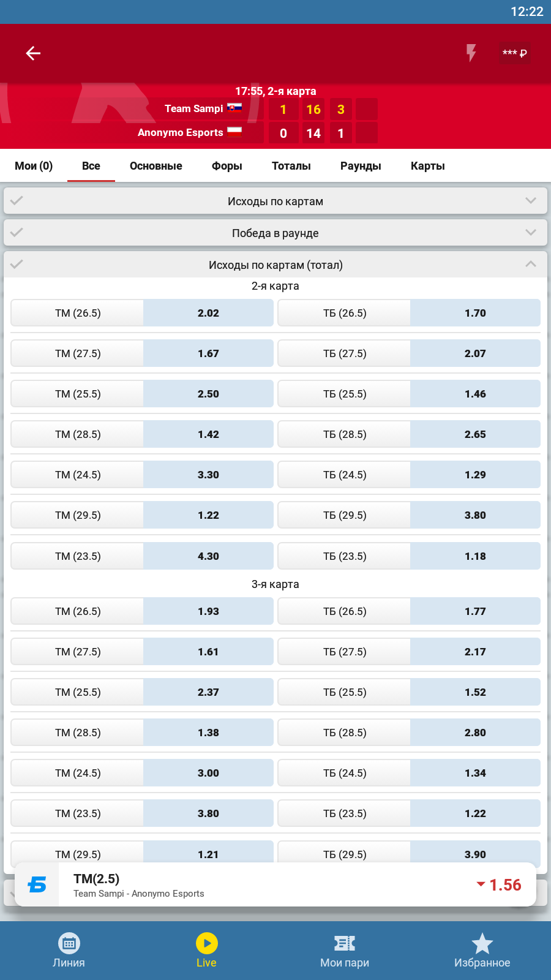Image resolution: width=551 pixels, height=980 pixels.
Task: Tap the blue bet slip logo icon
Action: pos(37,884)
